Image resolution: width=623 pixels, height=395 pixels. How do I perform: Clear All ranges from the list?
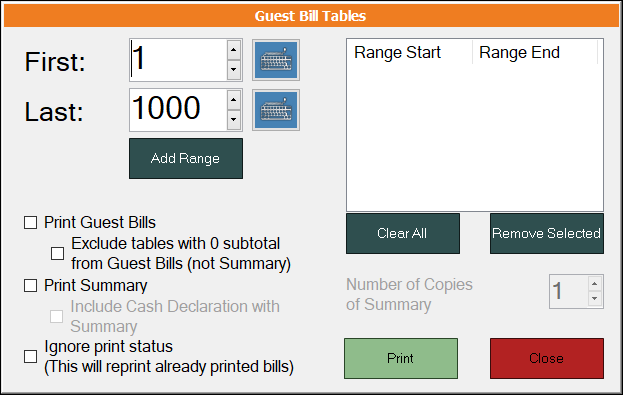(402, 233)
